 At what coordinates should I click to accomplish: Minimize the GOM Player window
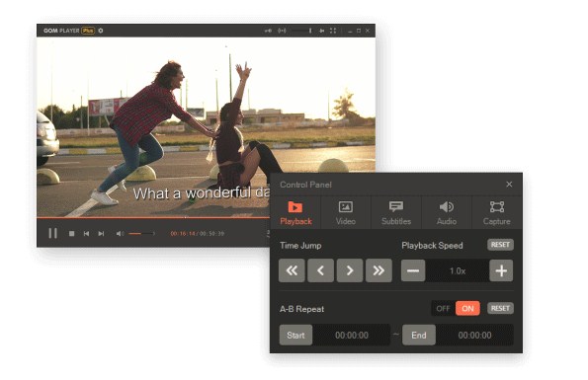(350, 32)
